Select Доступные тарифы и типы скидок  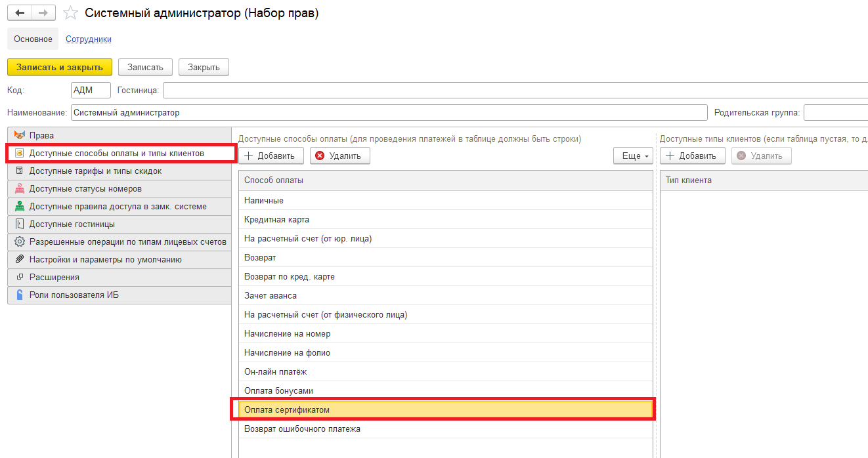click(119, 171)
